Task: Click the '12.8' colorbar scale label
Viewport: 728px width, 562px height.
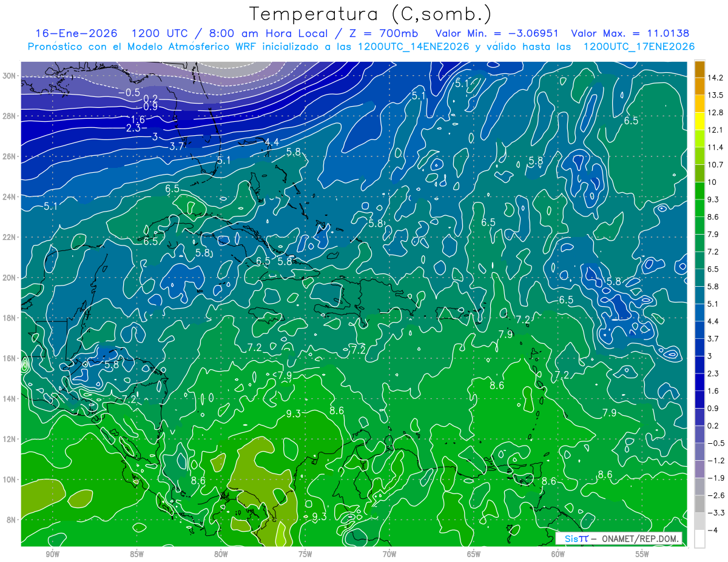Action: 716,113
